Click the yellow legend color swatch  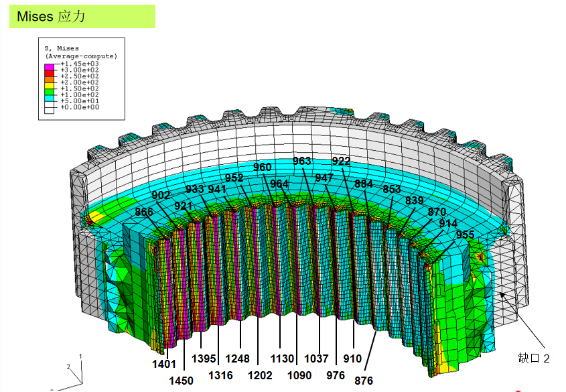click(x=48, y=86)
